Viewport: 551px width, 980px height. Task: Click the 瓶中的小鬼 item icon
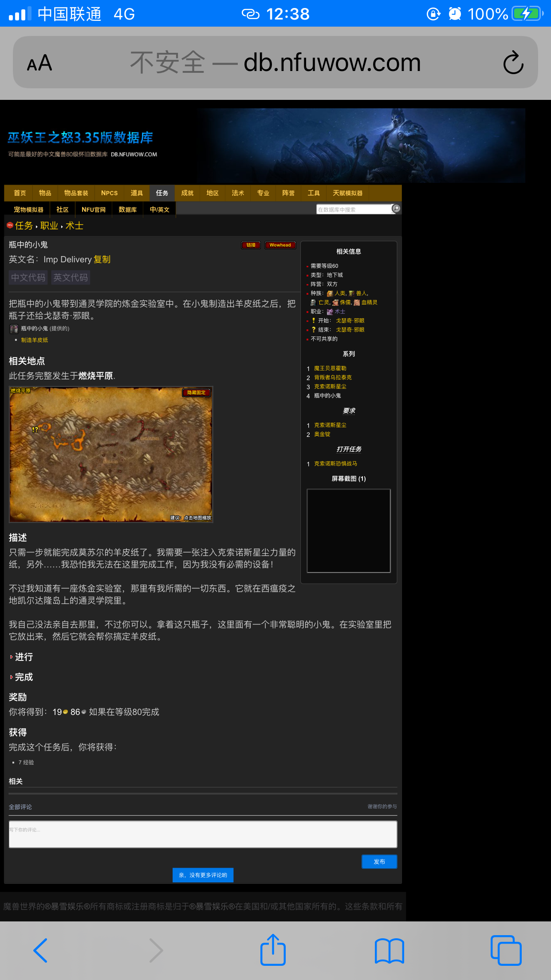[14, 329]
